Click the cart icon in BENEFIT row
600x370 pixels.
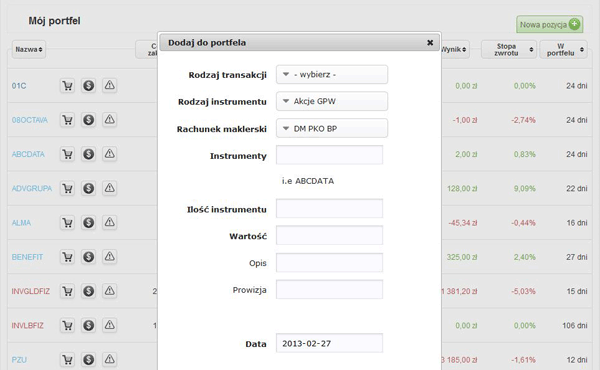[67, 257]
